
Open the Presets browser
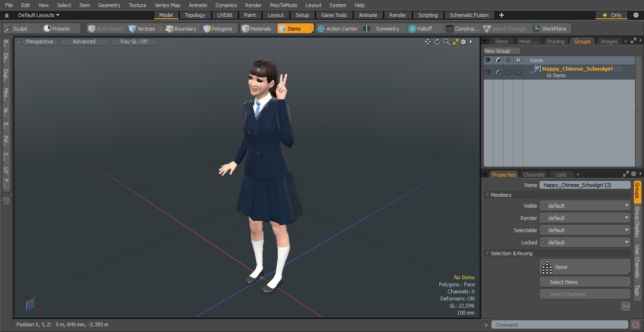pos(57,29)
